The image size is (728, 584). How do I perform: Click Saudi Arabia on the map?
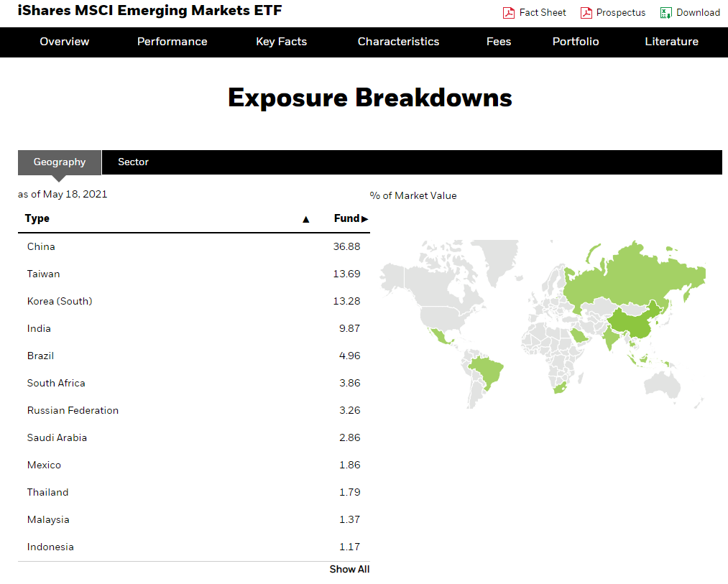[579, 335]
